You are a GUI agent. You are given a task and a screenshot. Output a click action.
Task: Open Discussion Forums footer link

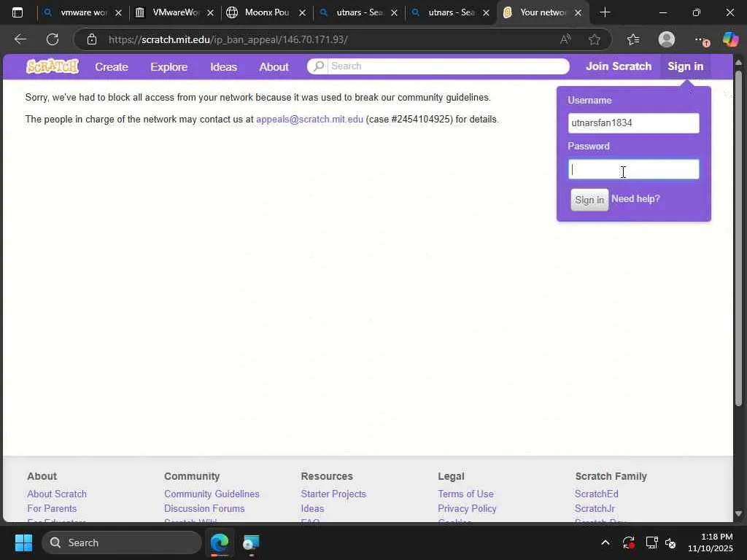[204, 508]
